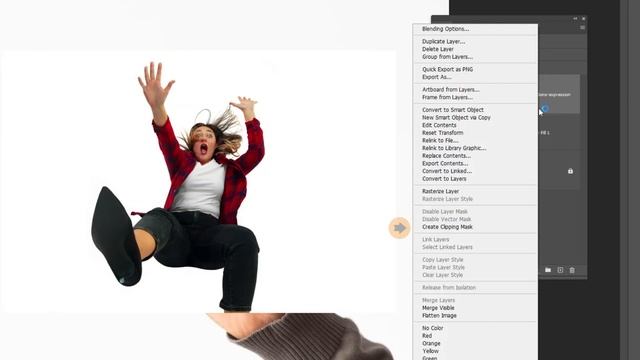640x360 pixels.
Task: Choose Relink to Library Graphic
Action: (x=454, y=148)
